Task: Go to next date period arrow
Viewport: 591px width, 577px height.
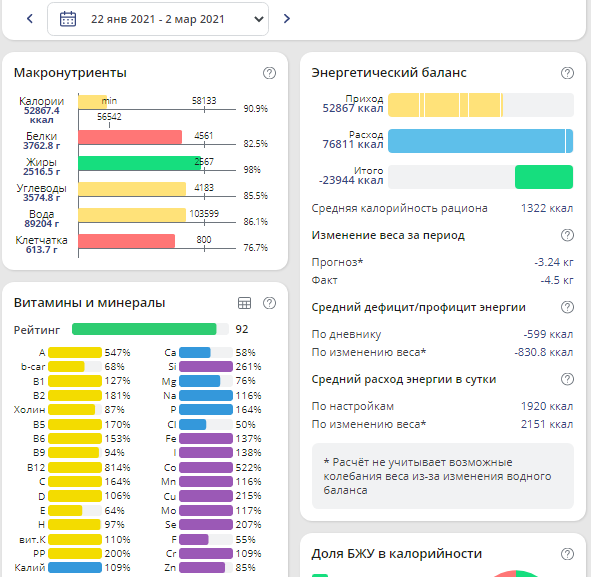Action: tap(287, 18)
